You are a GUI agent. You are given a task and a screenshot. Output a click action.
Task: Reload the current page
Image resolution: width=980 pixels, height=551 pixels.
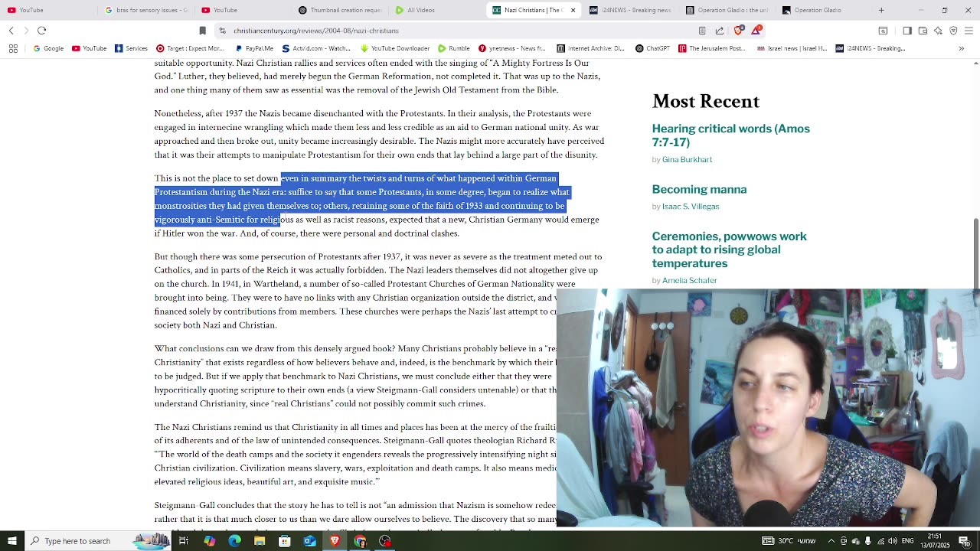coord(42,31)
